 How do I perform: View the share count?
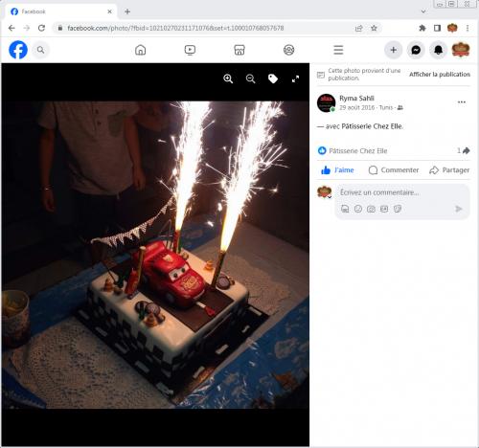tap(464, 150)
